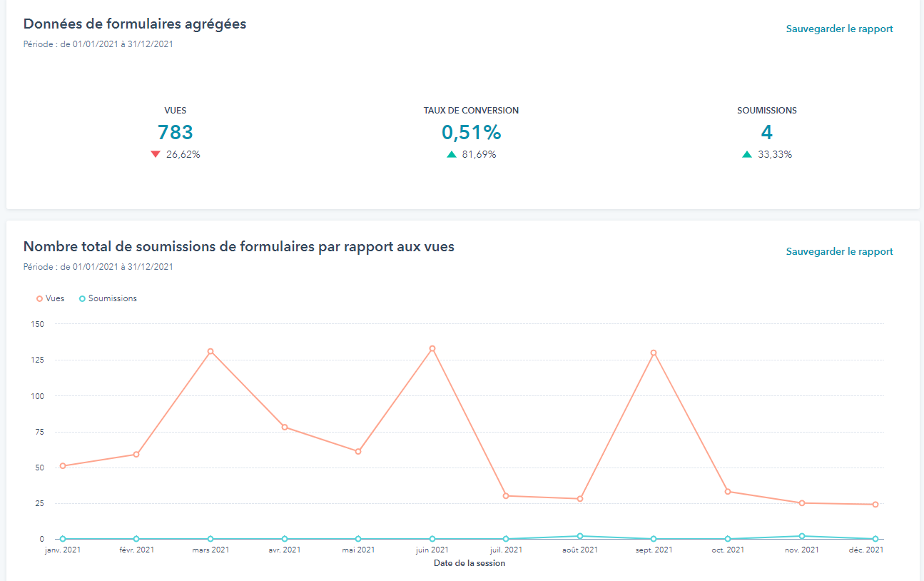Click the Vues marker for avr. 2021
The height and width of the screenshot is (581, 924).
pos(285,428)
